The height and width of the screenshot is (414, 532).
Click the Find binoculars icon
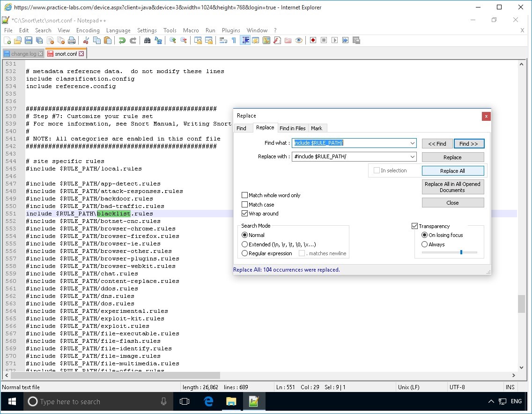tap(147, 41)
